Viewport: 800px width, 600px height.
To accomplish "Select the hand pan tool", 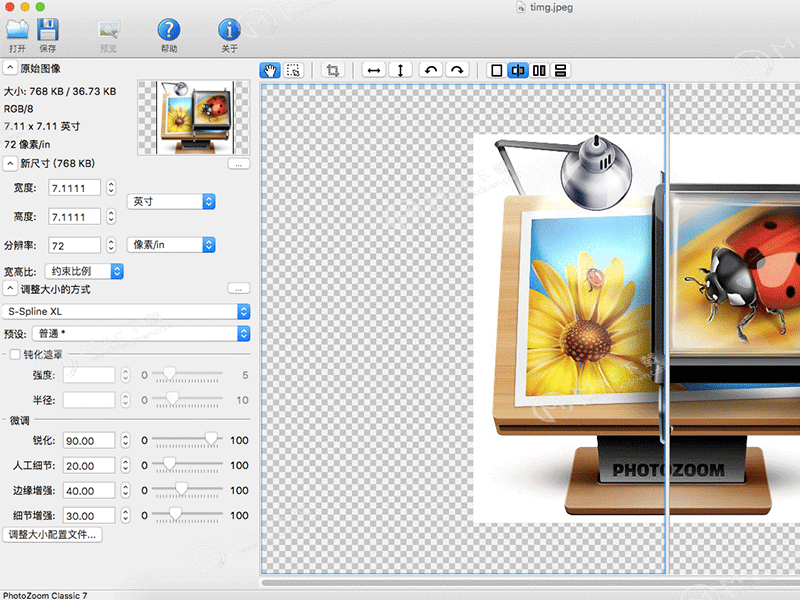I will coord(270,70).
